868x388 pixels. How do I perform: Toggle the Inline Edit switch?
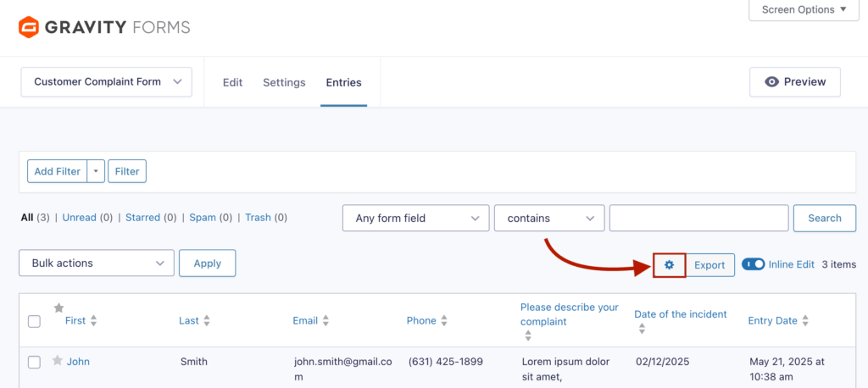753,264
